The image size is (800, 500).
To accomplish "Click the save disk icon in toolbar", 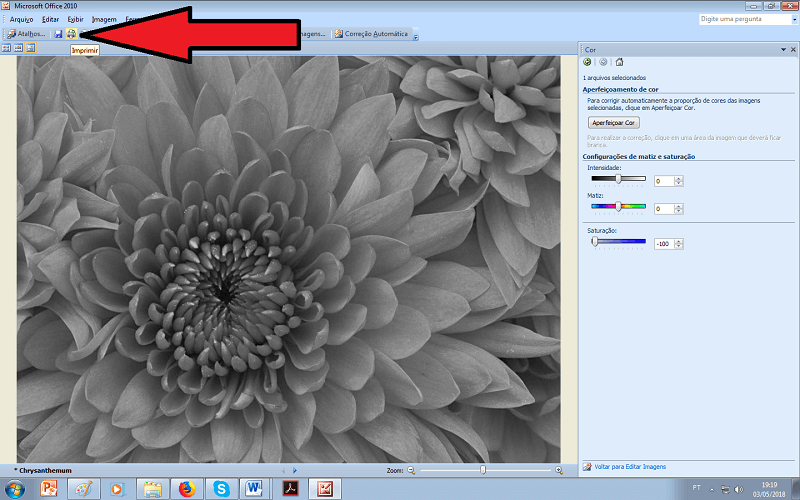I will 58,34.
